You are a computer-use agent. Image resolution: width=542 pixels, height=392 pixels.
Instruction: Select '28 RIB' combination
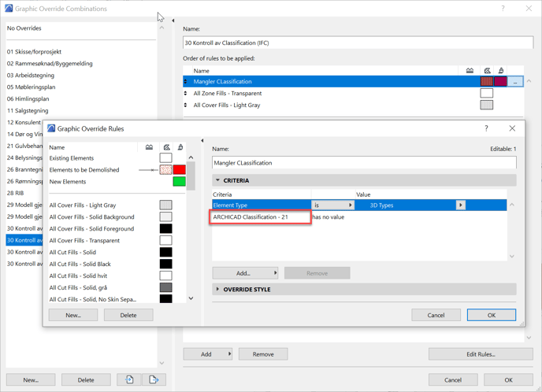24,193
